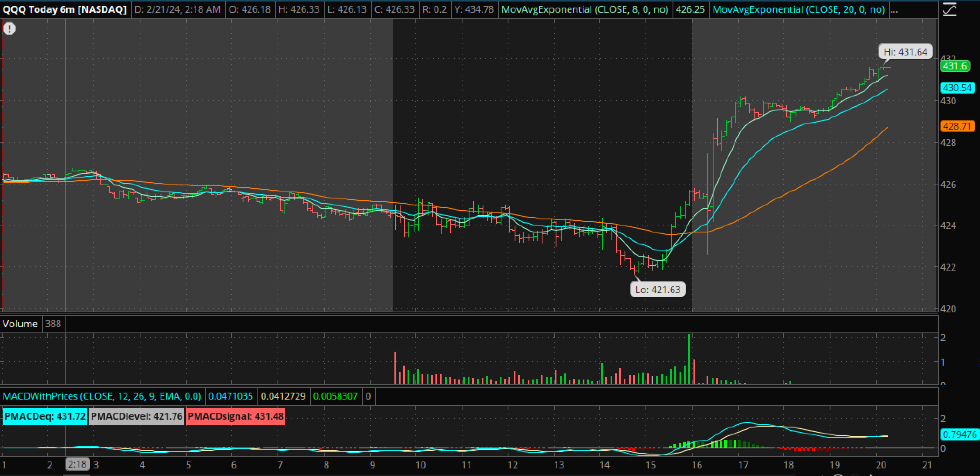980x476 pixels.
Task: Click the orange 428.71 average price tag
Action: 957,126
